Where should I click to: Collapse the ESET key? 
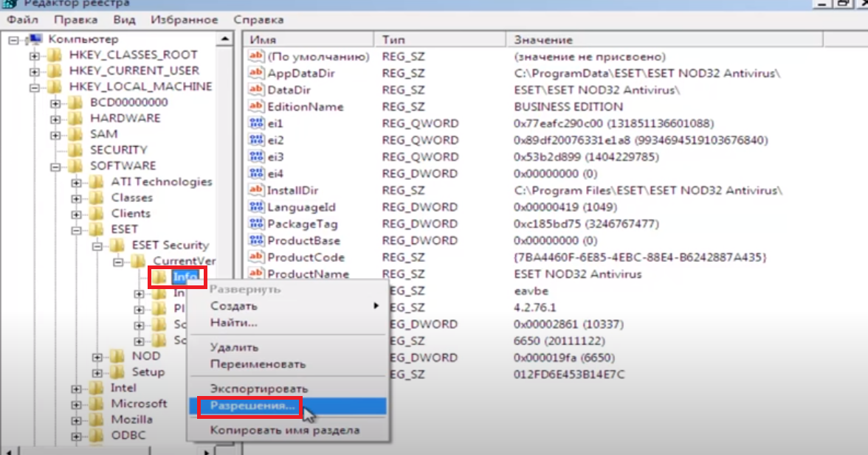77,230
